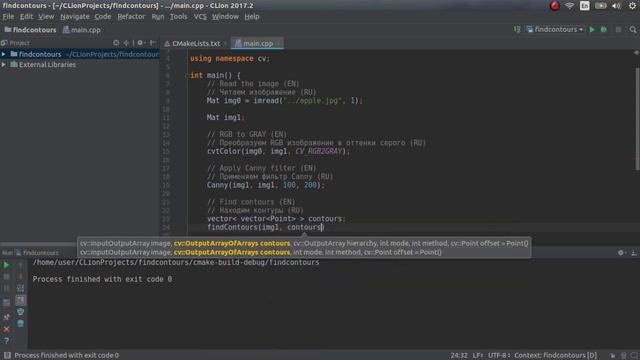This screenshot has height=360, width=640.
Task: Open the Refactor menu
Action: point(131,16)
